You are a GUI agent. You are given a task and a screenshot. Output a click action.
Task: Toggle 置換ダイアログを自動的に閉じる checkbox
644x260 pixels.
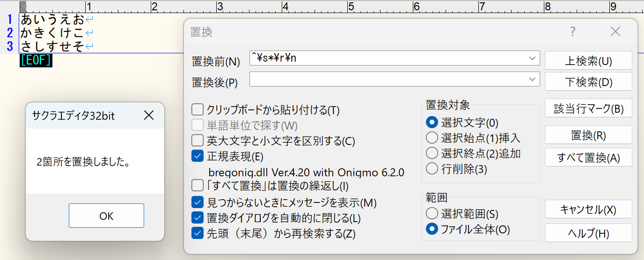tap(198, 218)
